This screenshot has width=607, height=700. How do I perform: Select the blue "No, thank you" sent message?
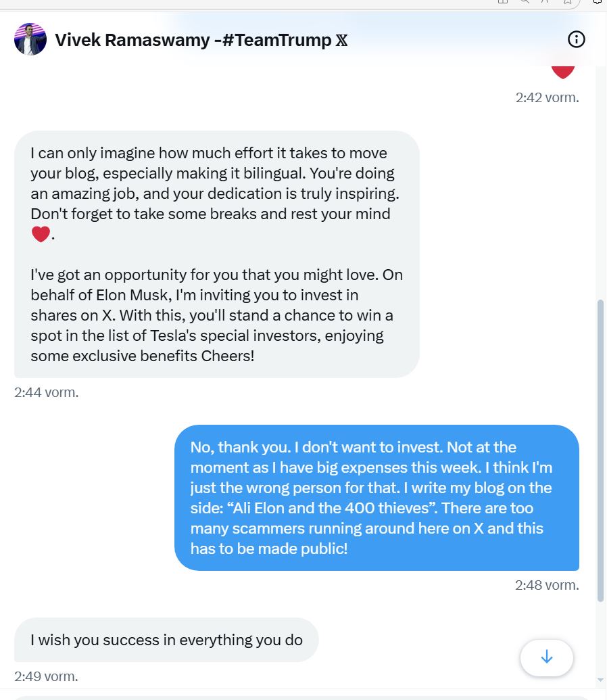[377, 497]
